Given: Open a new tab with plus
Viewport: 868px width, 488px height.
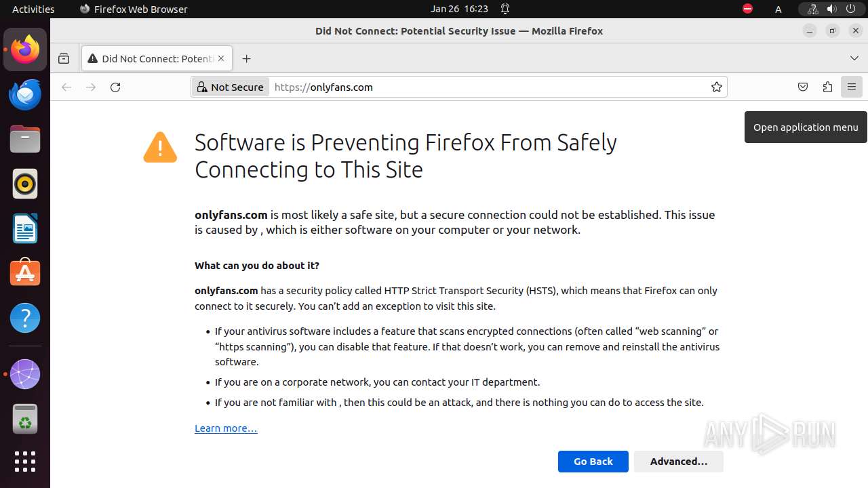Looking at the screenshot, I should pyautogui.click(x=246, y=58).
